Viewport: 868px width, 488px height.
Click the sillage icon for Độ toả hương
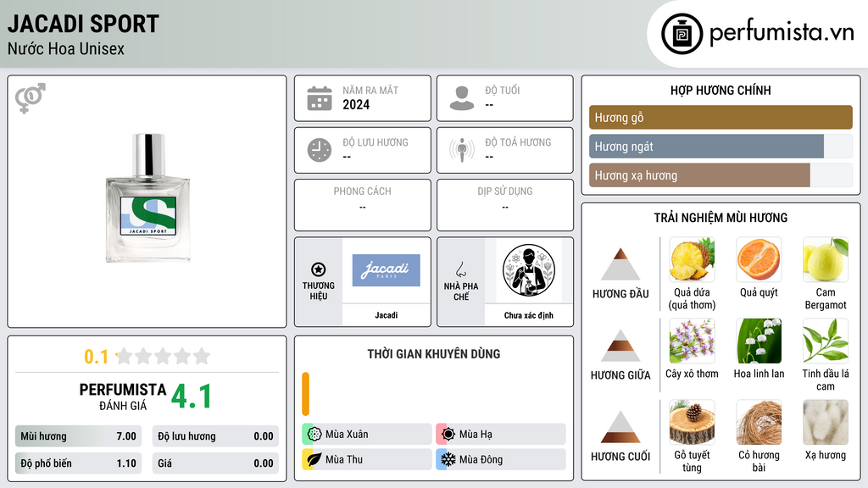[462, 150]
